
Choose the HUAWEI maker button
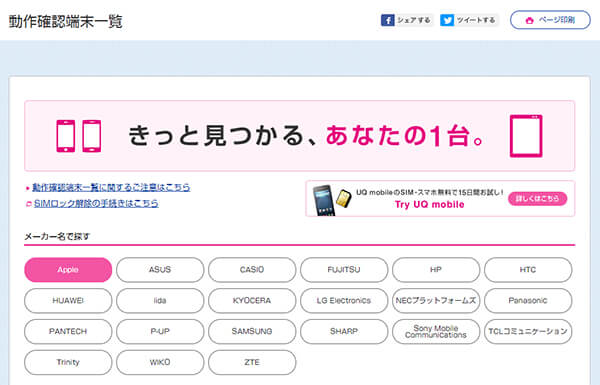(68, 301)
